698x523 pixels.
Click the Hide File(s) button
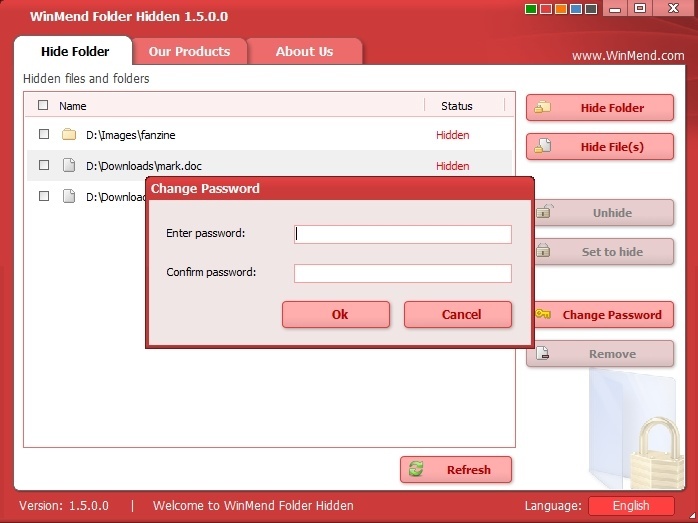pyautogui.click(x=600, y=146)
